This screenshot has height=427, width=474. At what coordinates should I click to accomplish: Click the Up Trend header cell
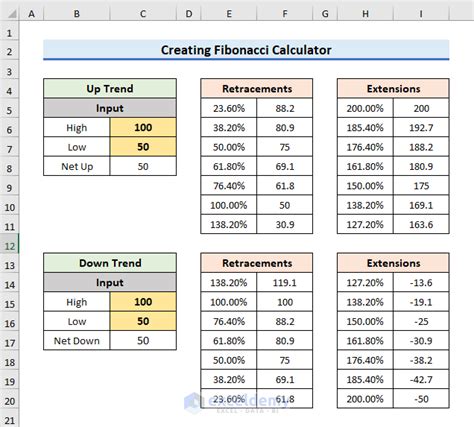coord(110,89)
